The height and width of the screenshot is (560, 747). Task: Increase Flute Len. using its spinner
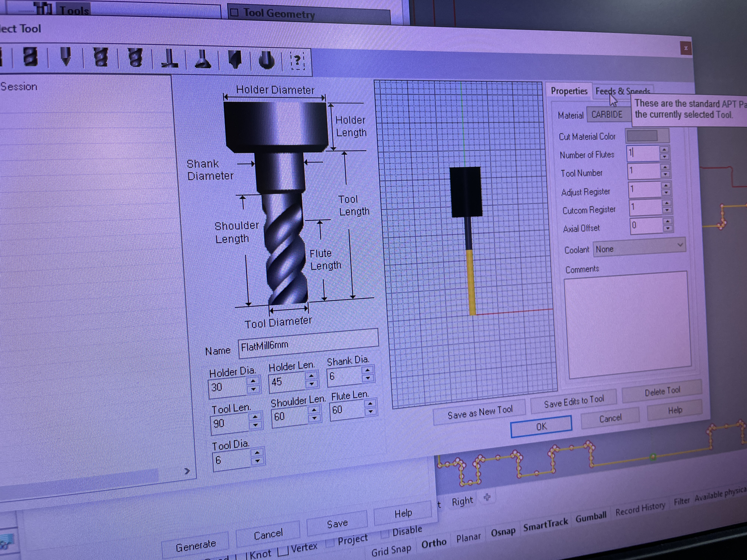370,404
